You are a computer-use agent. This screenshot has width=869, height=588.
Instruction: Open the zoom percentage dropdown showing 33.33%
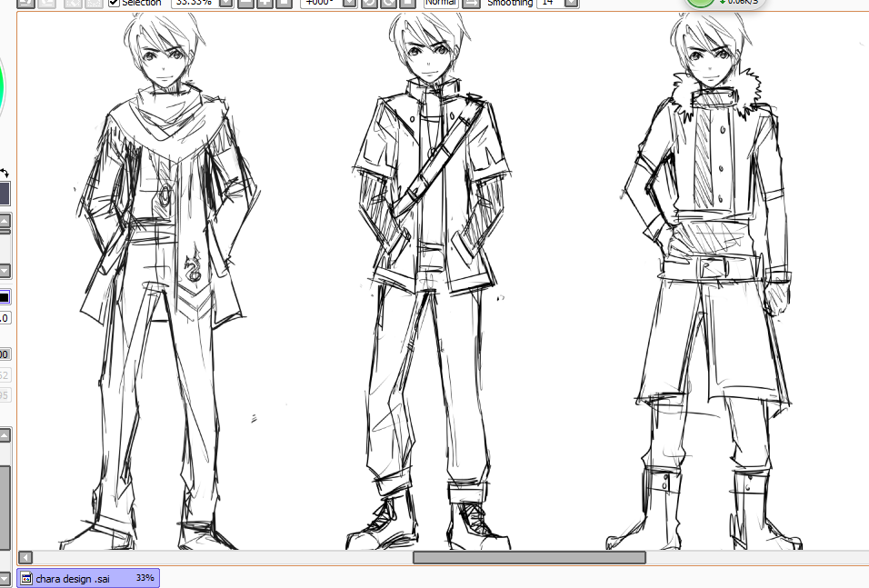point(226,3)
